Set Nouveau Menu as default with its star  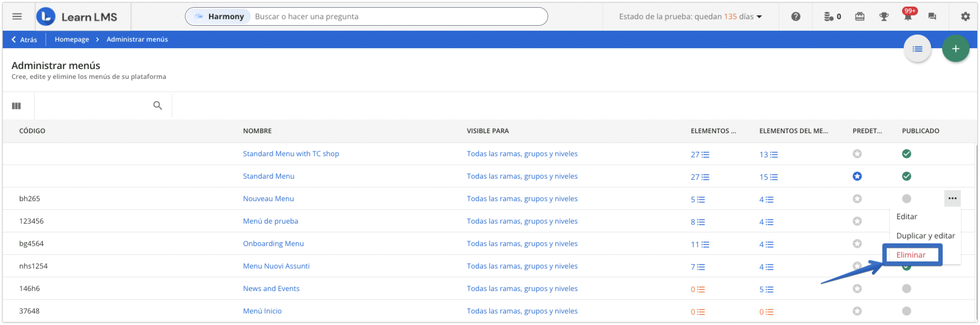(857, 198)
